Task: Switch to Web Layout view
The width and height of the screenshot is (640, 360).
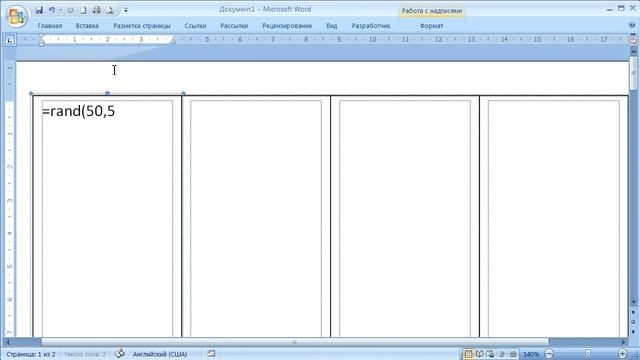Action: click(x=490, y=354)
